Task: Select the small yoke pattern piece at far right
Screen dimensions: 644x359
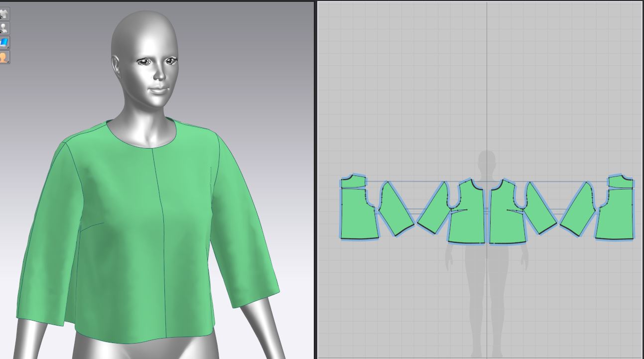Action: click(621, 181)
